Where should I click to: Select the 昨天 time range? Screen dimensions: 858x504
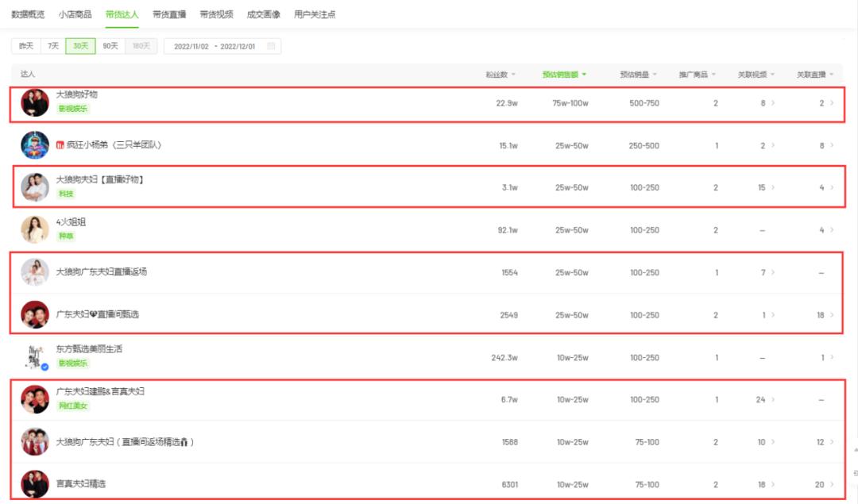(x=26, y=47)
